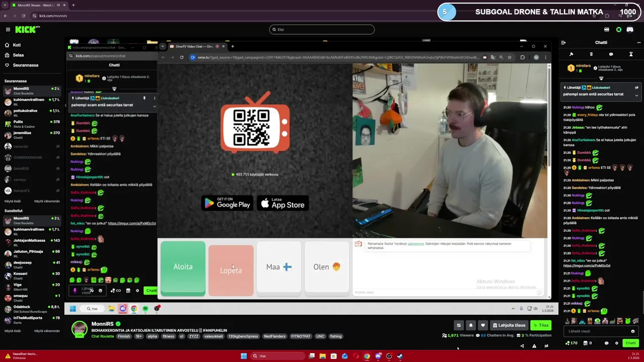
Task: Click the fishing tag
Action: point(336,336)
